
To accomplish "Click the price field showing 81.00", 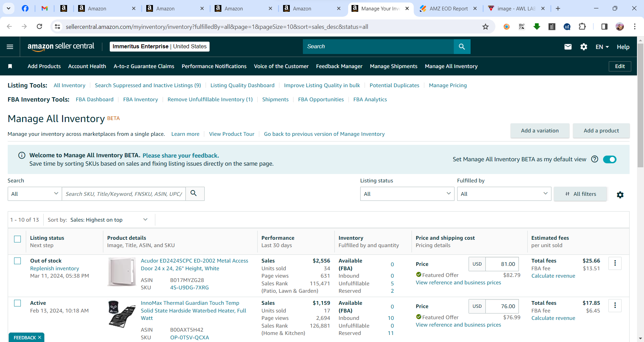I will coord(502,264).
